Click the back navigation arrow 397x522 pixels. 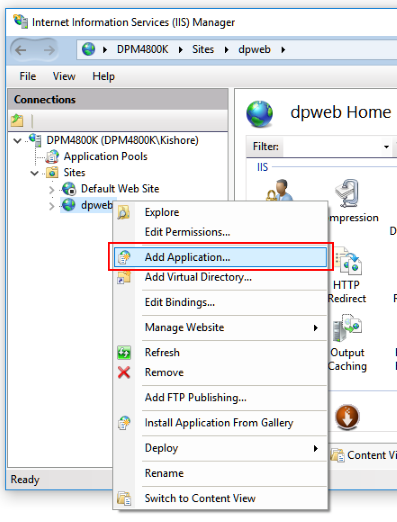[21, 50]
